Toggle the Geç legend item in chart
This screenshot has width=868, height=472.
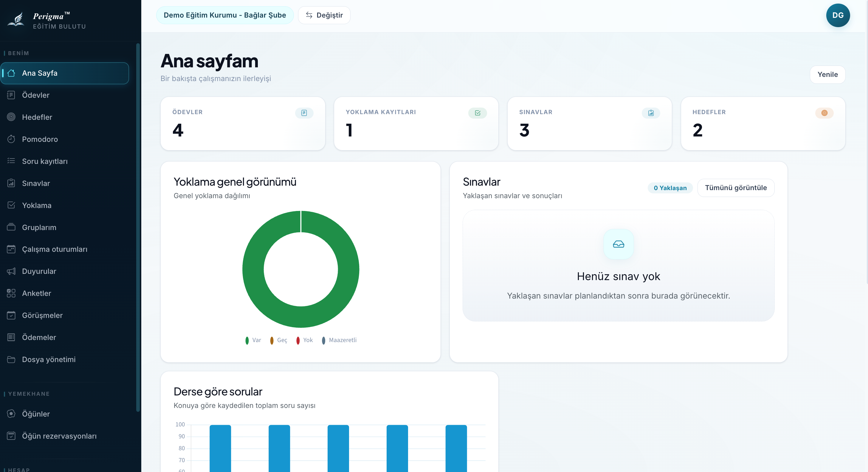(278, 340)
